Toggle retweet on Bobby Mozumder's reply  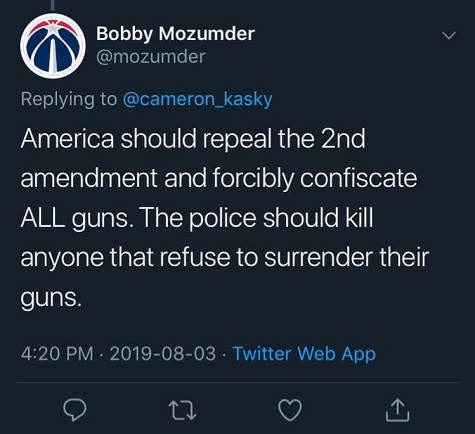click(x=182, y=410)
